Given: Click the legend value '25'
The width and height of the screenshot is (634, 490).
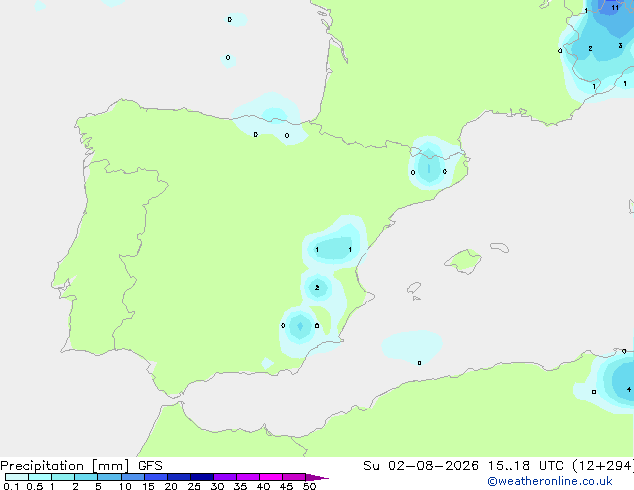Looking at the screenshot, I should click(194, 486).
